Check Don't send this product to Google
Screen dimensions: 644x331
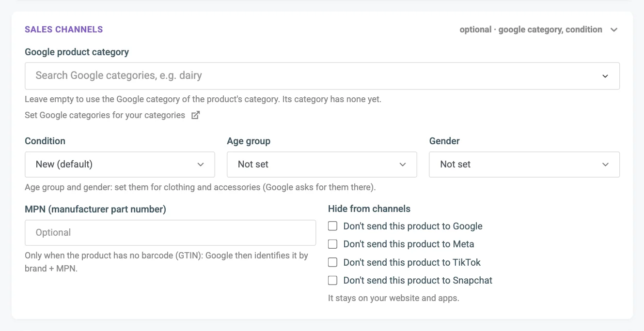click(x=332, y=226)
